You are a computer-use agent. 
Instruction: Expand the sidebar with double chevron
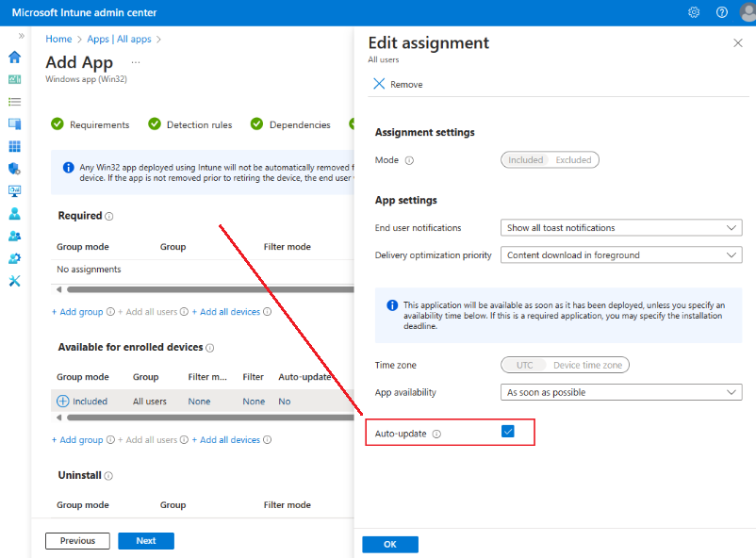tap(22, 36)
